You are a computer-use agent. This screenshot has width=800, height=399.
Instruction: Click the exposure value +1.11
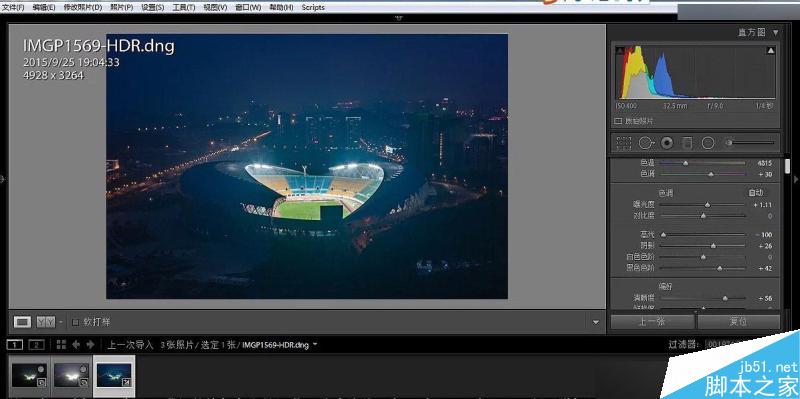(763, 205)
